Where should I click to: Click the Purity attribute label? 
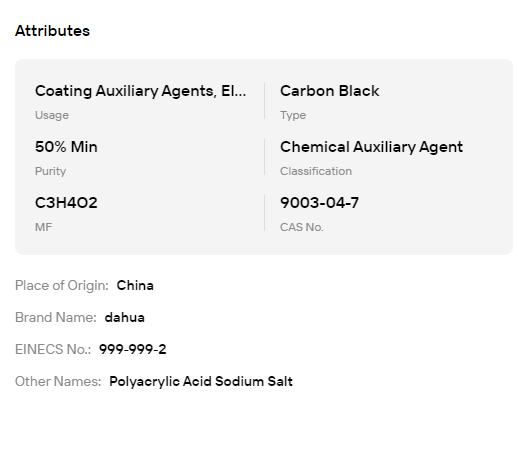[x=51, y=171]
